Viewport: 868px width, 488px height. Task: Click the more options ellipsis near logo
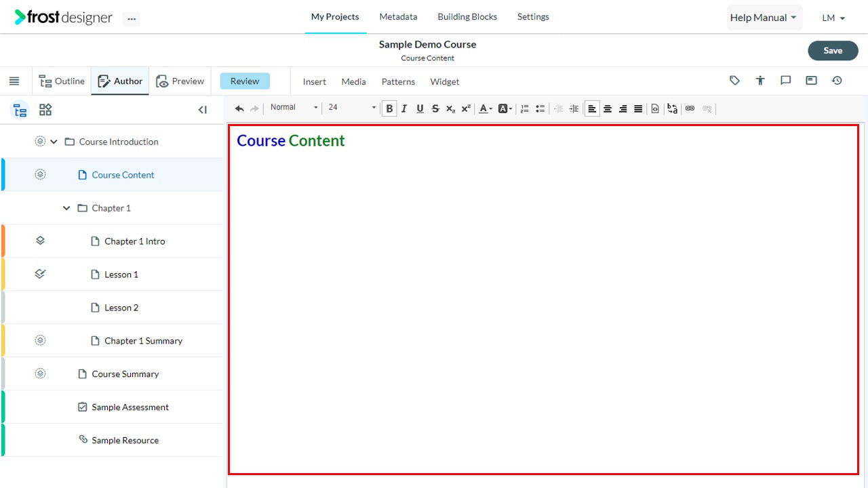tap(132, 19)
